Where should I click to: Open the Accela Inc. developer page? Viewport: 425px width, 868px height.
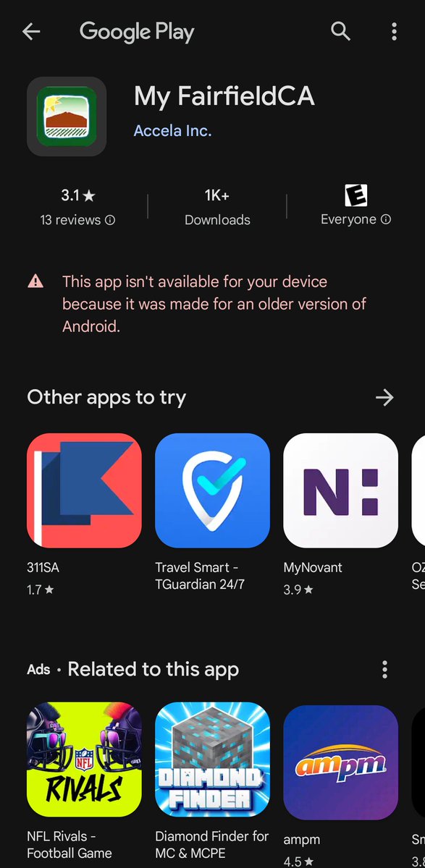pyautogui.click(x=172, y=131)
